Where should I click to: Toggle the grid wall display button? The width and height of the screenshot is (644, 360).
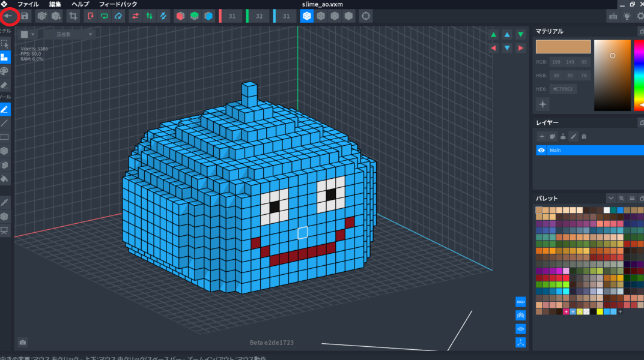tap(520, 316)
